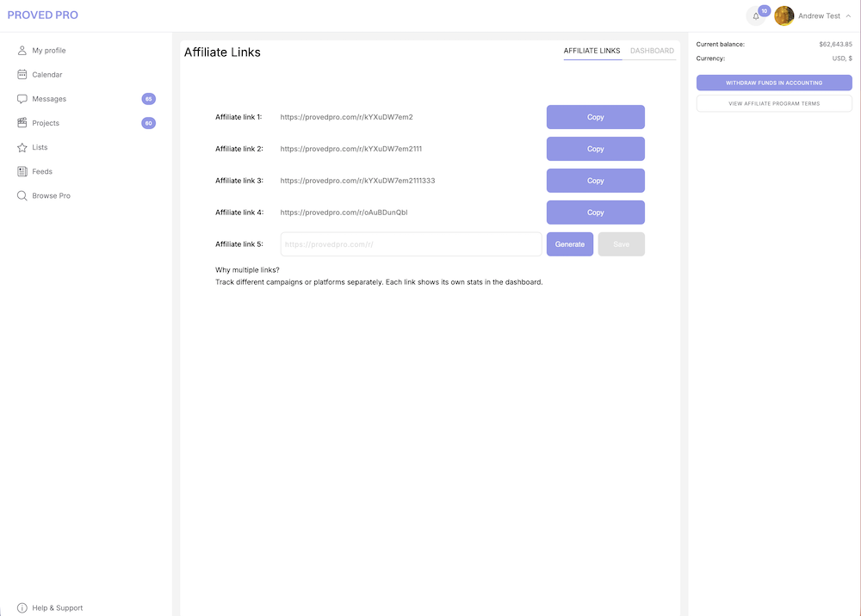This screenshot has height=616, width=861.
Task: Open the PROVED PRO logo
Action: coord(43,15)
